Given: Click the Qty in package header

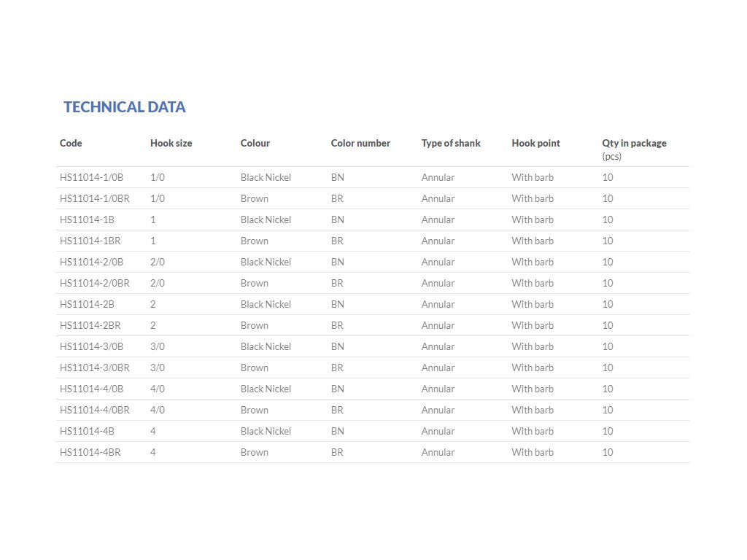Looking at the screenshot, I should pyautogui.click(x=634, y=143).
